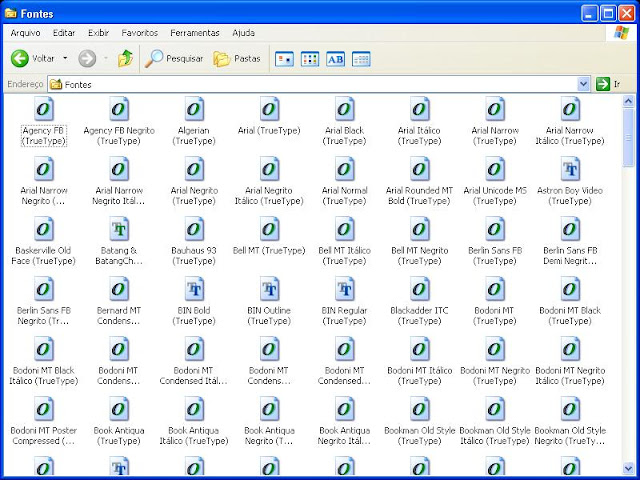640x480 pixels.
Task: Select Arial Unicode MS font icon
Action: tap(495, 169)
